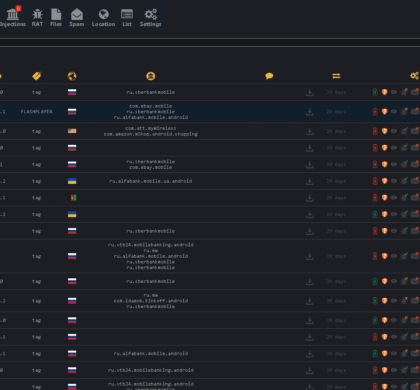Image resolution: width=420 pixels, height=390 pixels.
Task: Click the shield icon in com.att.myWireless row
Action: tap(384, 131)
